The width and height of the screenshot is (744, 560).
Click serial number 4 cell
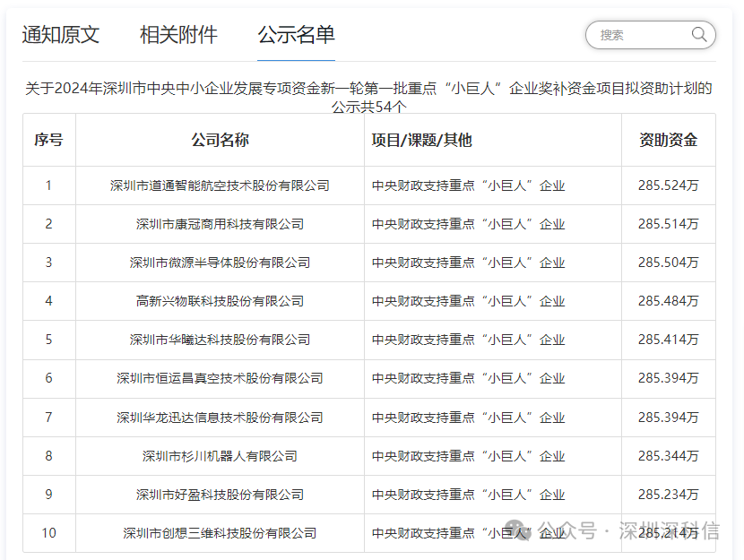(49, 301)
